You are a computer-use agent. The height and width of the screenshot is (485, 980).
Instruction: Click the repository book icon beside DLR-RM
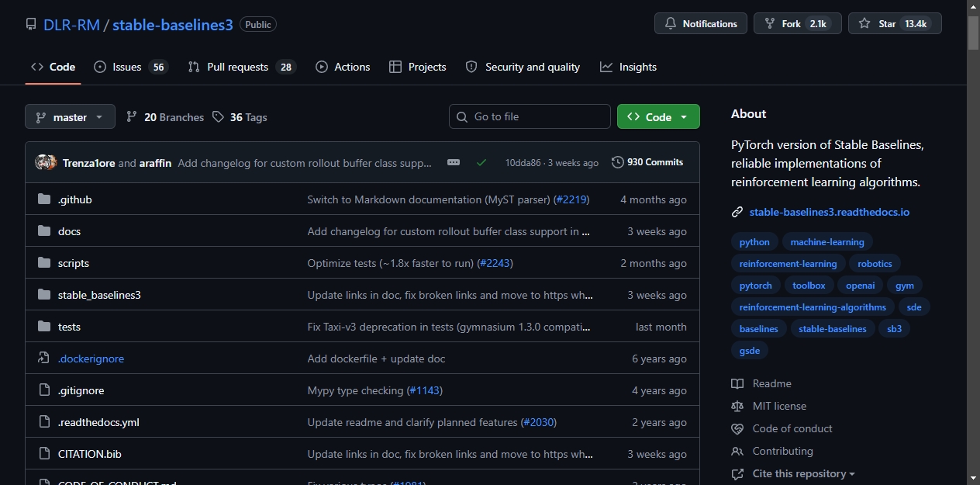pos(31,24)
